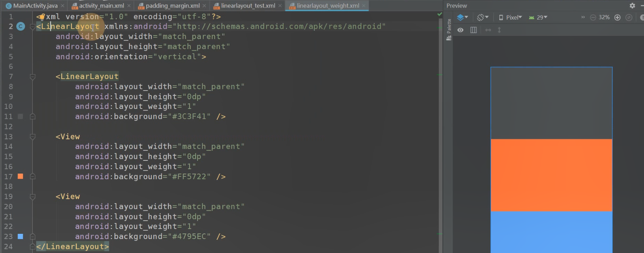
Task: Click line number 12 in the gutter
Action: point(9,126)
